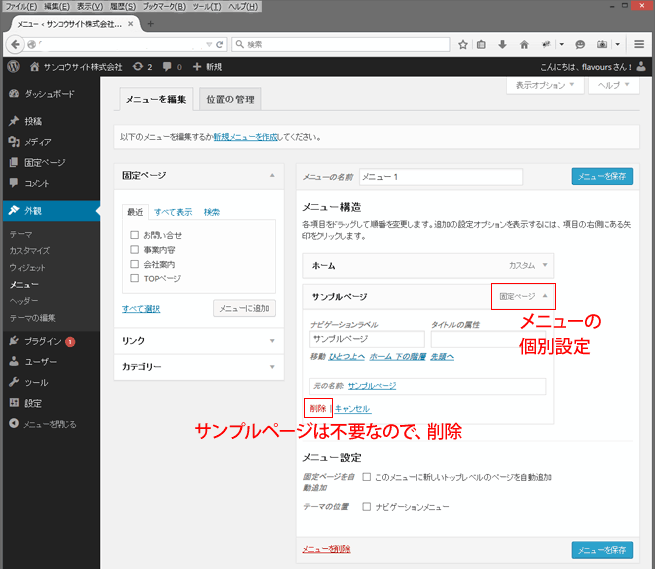The image size is (655, 569).
Task: Check the 会社案内 page checkbox
Action: (x=135, y=264)
